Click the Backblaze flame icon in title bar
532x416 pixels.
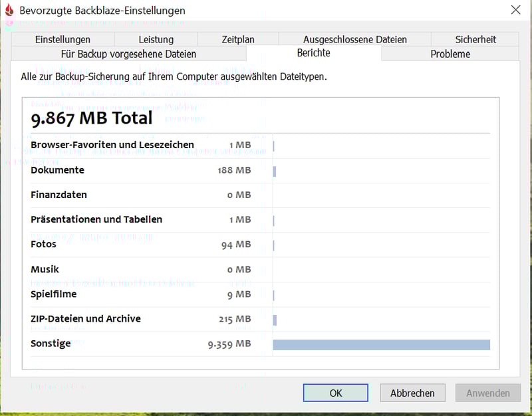click(x=9, y=11)
